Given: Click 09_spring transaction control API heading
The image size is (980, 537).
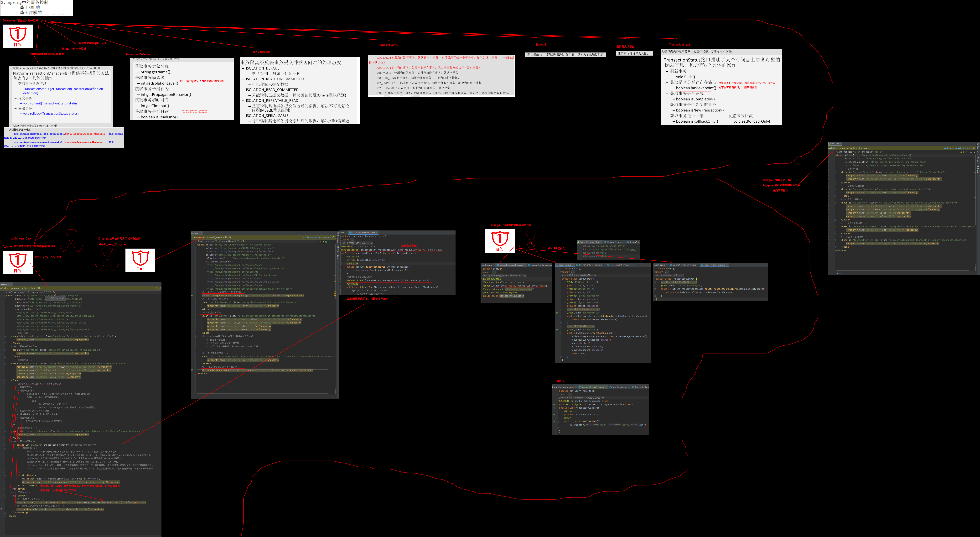Looking at the screenshot, I should point(21,21).
